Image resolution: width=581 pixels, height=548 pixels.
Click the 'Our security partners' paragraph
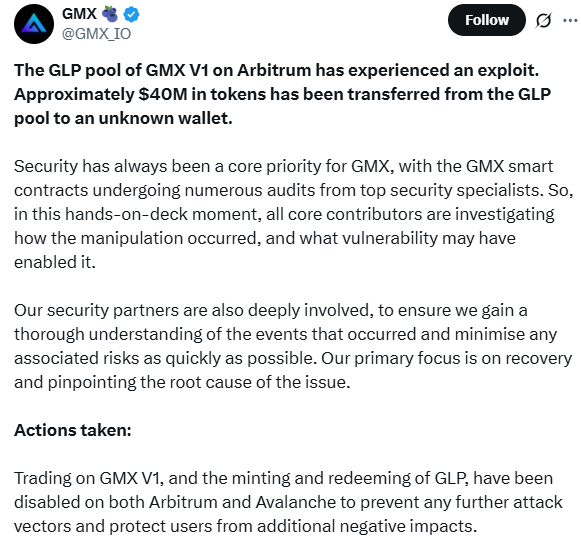click(293, 346)
